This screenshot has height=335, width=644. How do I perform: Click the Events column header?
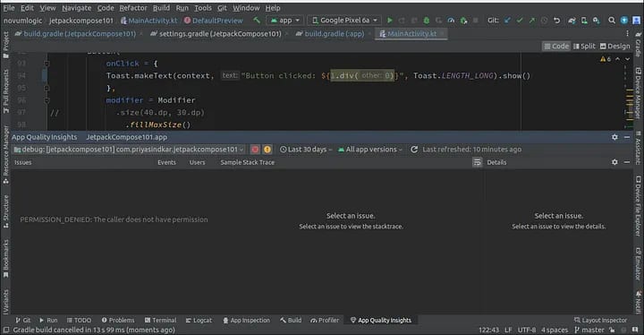[x=166, y=162]
